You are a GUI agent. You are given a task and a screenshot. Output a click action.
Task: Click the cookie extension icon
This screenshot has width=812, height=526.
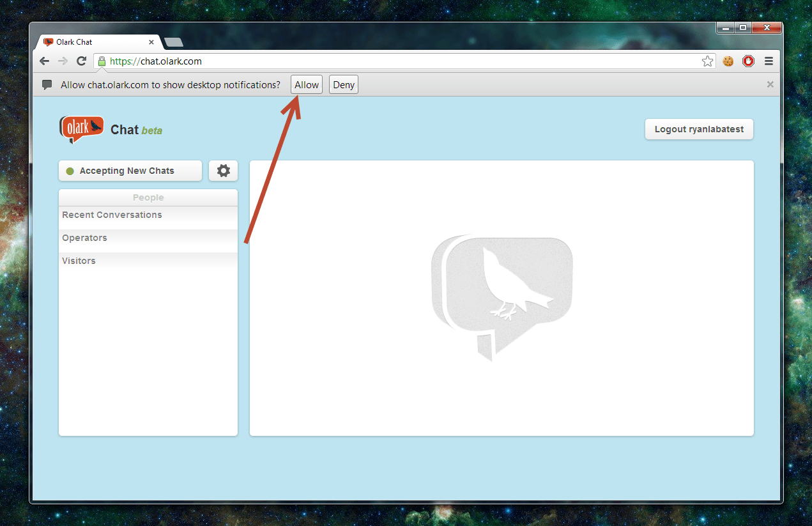point(728,61)
